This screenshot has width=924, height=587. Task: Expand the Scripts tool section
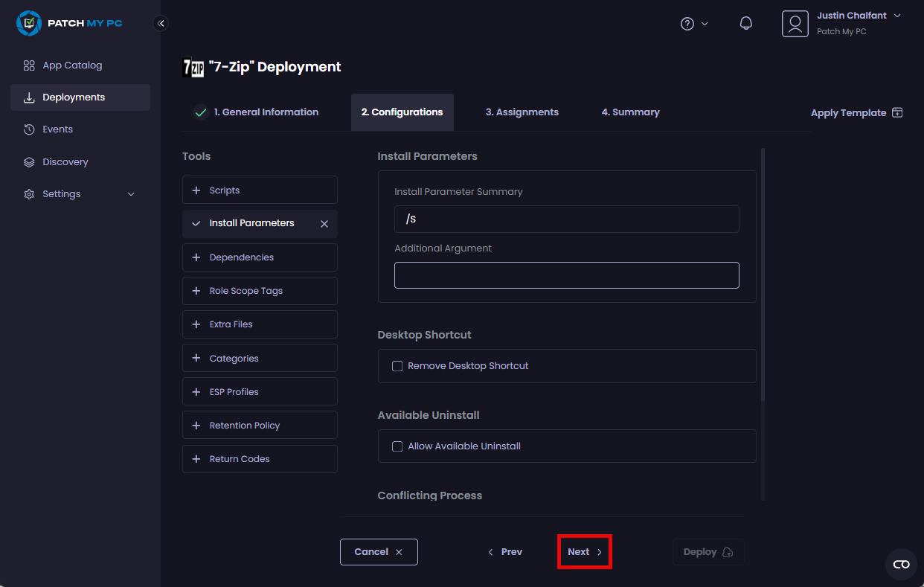(x=260, y=190)
